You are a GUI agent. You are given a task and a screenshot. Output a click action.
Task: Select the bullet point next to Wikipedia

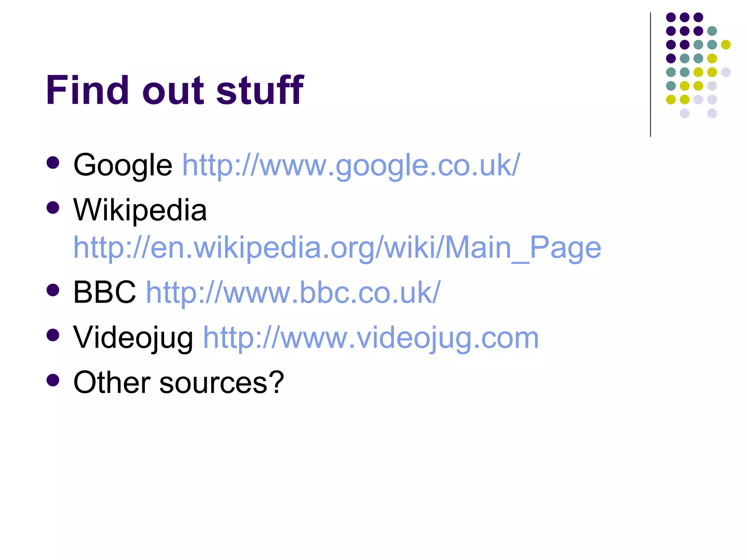click(53, 207)
